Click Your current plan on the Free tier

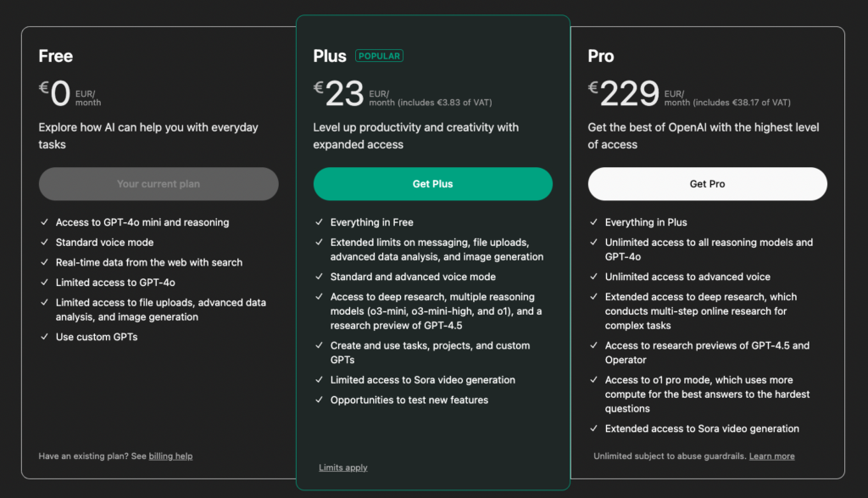point(159,184)
